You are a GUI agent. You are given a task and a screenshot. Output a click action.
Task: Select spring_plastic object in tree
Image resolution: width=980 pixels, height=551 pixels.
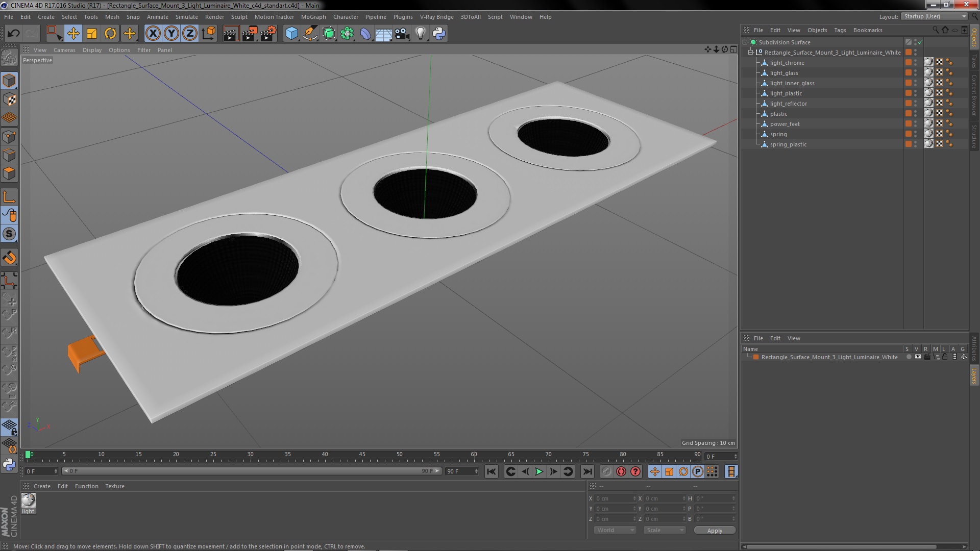(788, 144)
